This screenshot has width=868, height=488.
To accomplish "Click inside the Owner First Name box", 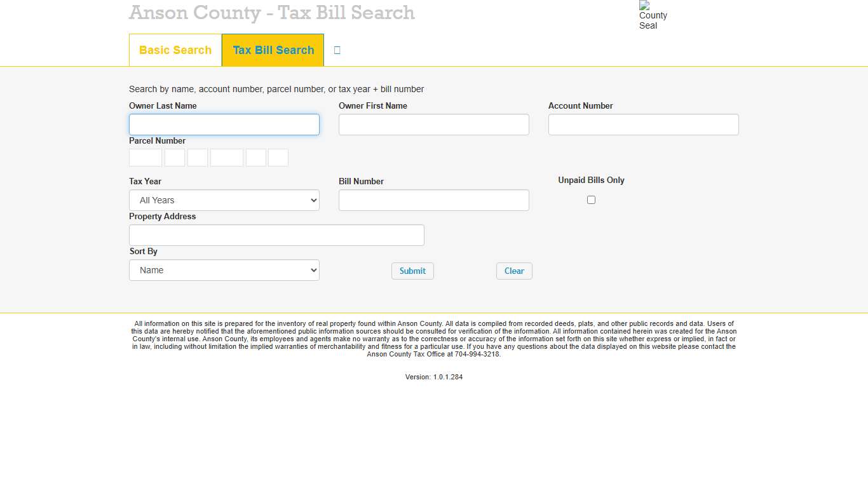I will click(433, 125).
